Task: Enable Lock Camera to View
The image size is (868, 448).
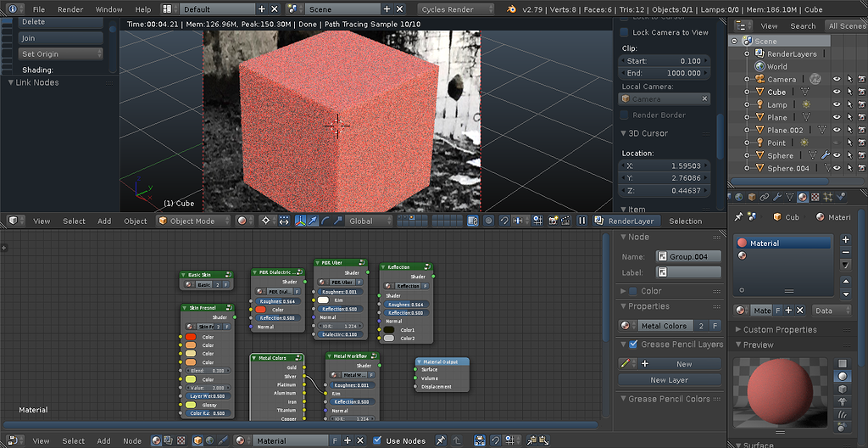Action: pyautogui.click(x=625, y=32)
